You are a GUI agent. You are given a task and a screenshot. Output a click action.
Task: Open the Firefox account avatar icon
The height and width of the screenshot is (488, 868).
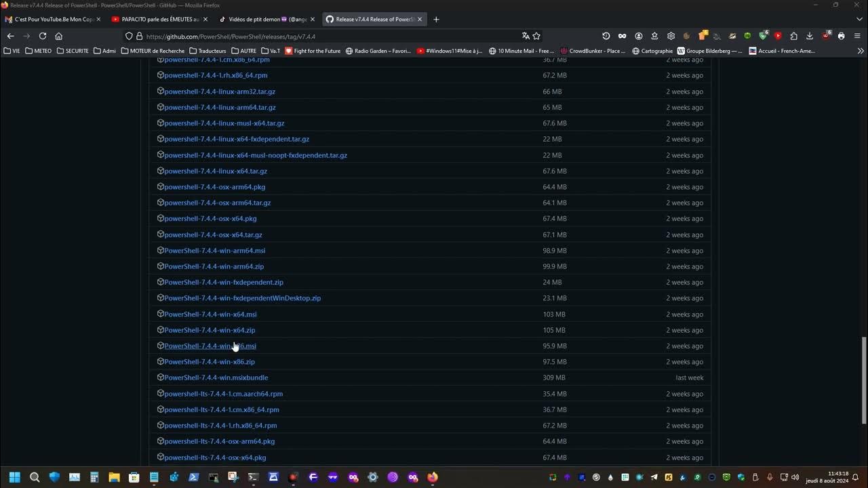pyautogui.click(x=639, y=36)
